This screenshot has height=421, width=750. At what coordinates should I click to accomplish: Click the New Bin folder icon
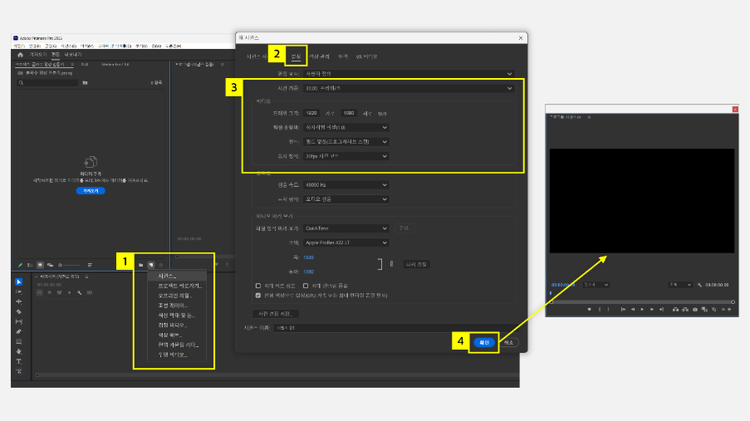(x=141, y=265)
